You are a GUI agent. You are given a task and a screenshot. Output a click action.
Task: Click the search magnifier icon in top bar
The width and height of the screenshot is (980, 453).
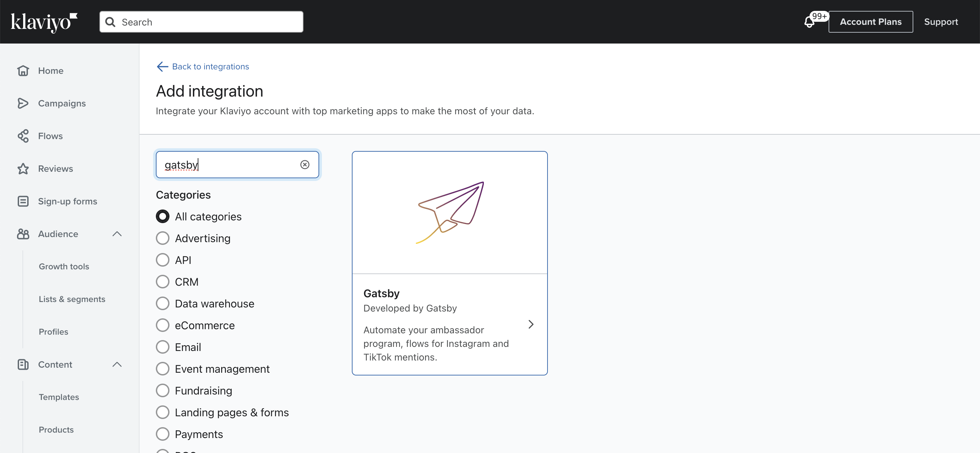[x=110, y=22]
